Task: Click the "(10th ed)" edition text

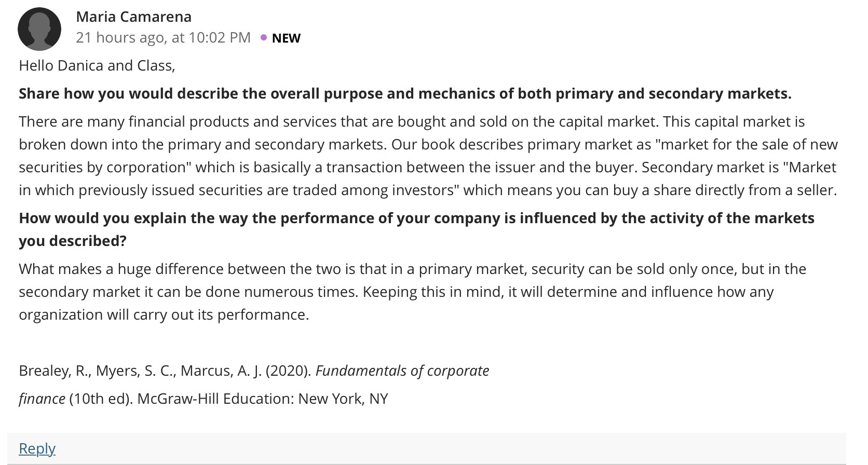Action: pos(101,399)
